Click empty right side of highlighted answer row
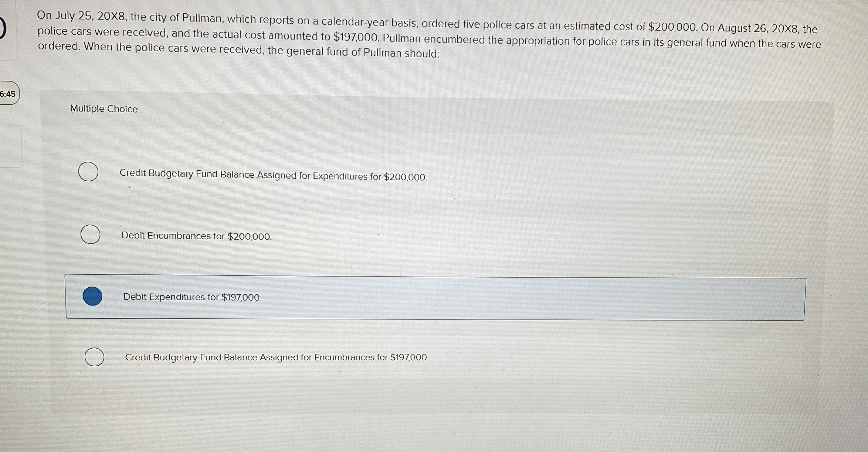The height and width of the screenshot is (452, 868). [555, 298]
